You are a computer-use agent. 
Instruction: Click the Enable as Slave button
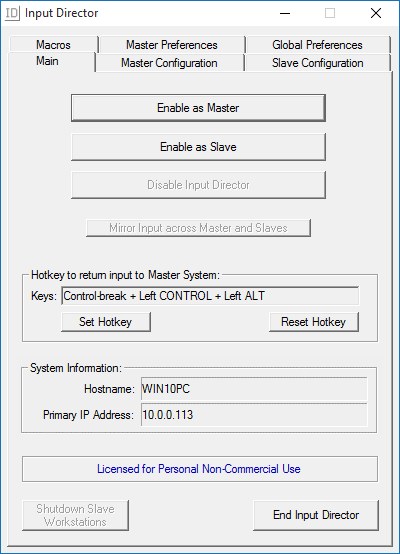pos(198,147)
